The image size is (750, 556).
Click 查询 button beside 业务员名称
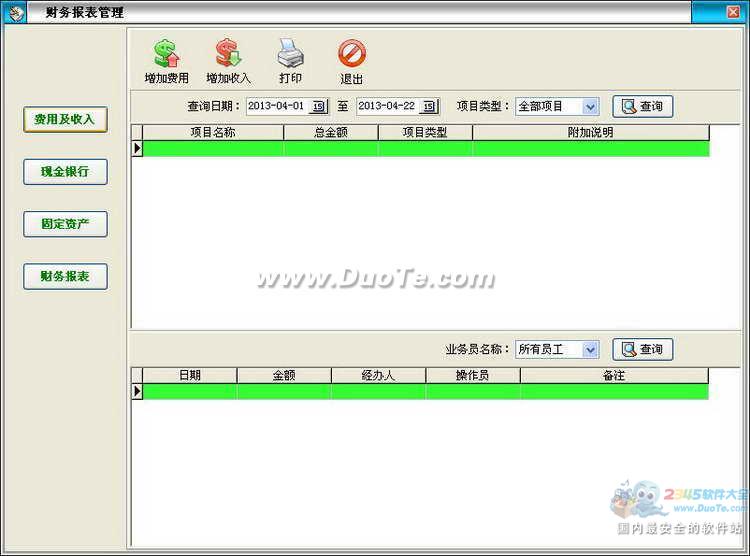tap(642, 349)
